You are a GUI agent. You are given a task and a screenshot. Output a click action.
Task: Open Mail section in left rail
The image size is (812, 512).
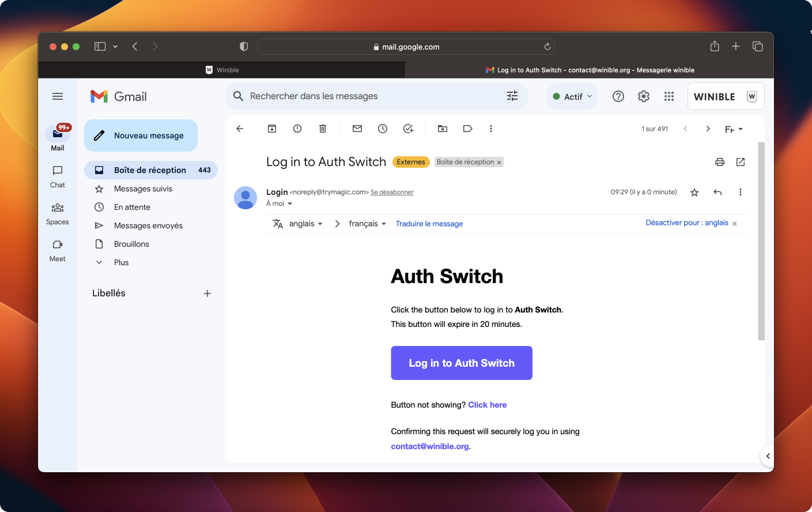(58, 138)
